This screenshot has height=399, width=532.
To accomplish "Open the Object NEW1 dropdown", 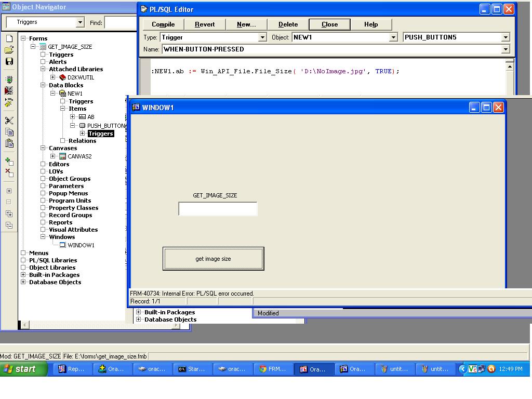I will pos(393,37).
